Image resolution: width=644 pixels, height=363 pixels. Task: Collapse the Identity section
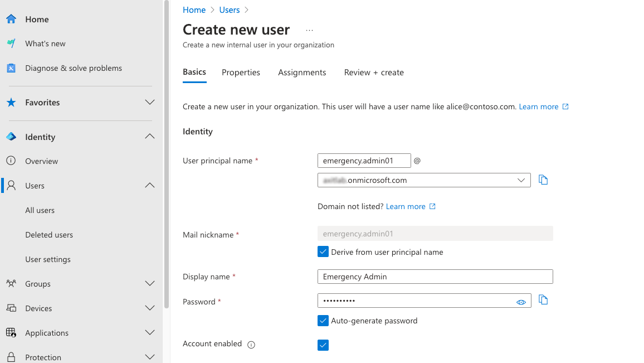[x=149, y=137]
